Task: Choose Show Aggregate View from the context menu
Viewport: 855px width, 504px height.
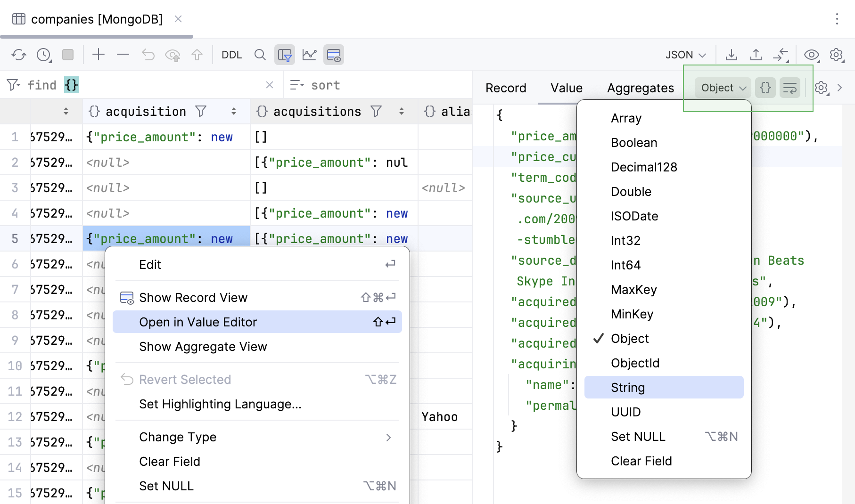Action: pyautogui.click(x=203, y=347)
